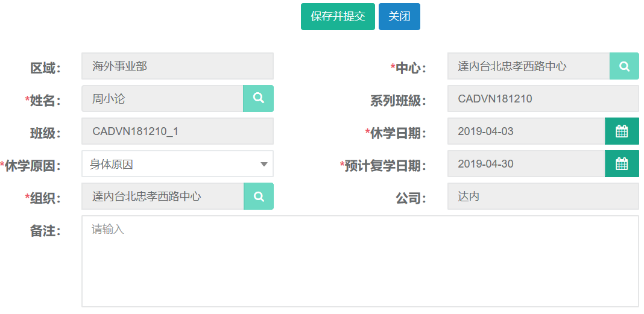Click the 休学日期 date field 2019-04-03

(x=526, y=131)
